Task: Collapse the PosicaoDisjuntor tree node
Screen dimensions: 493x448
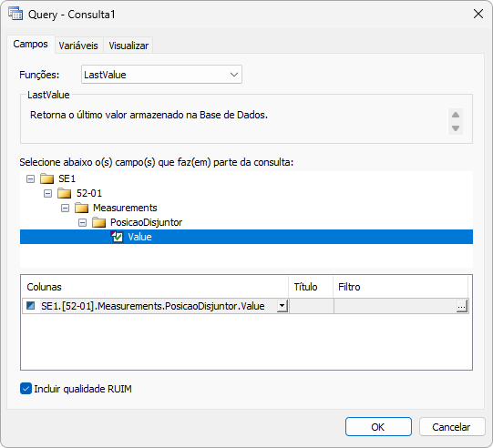Action: point(82,223)
